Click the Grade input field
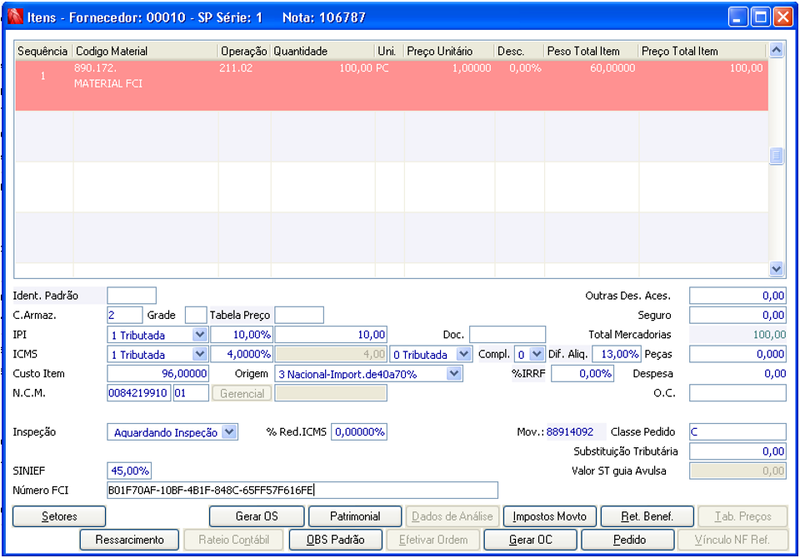Screen dimensions: 800x558 [x=195, y=315]
